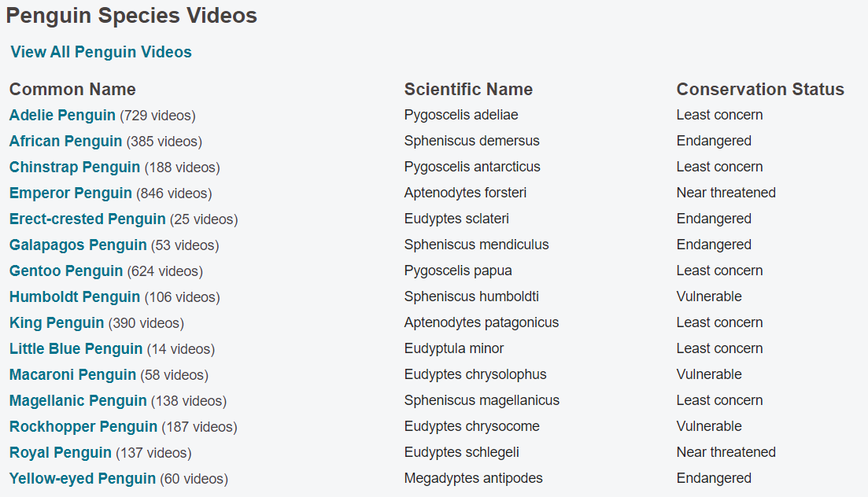The width and height of the screenshot is (868, 497).
Task: Go to Chinstrap Penguin videos
Action: [75, 168]
